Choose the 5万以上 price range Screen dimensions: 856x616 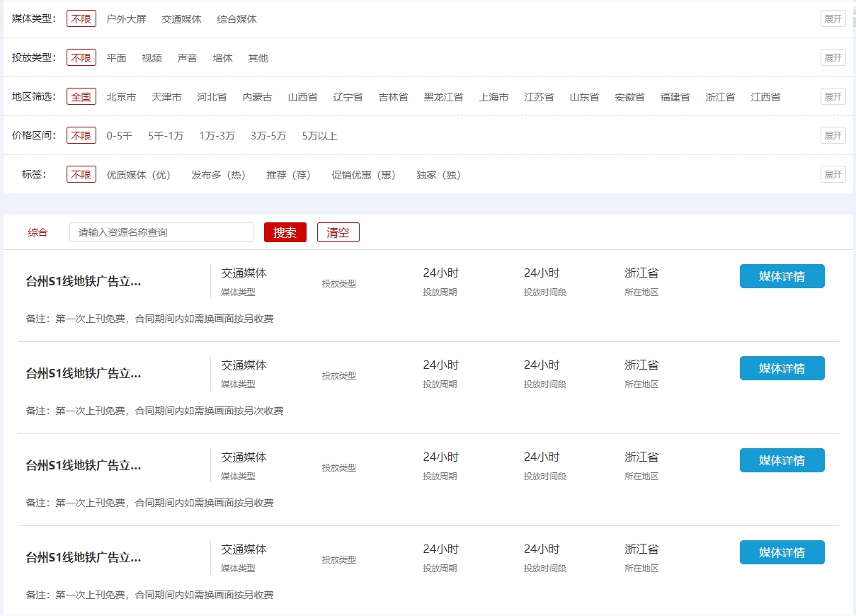[x=319, y=136]
